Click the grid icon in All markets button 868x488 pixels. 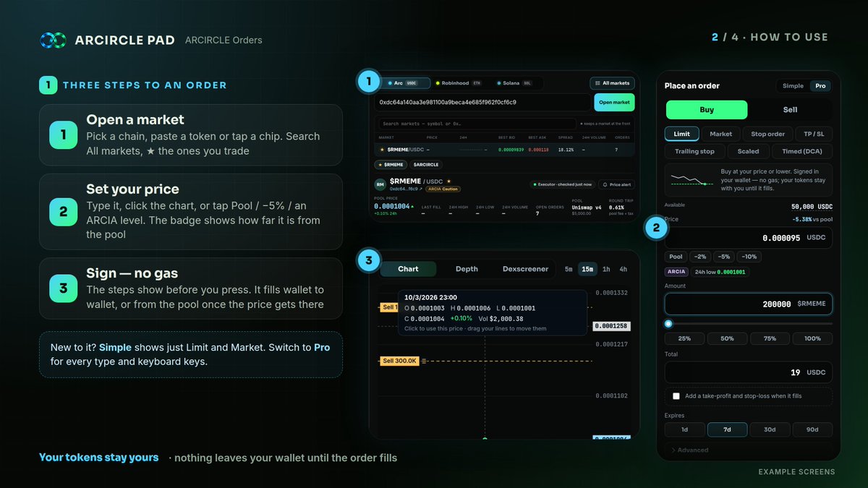pyautogui.click(x=597, y=83)
